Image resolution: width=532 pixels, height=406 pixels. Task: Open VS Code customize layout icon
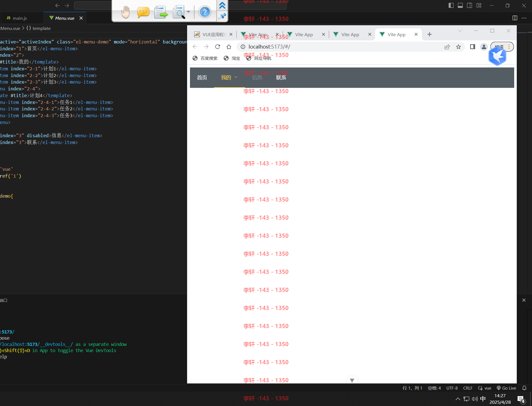479,5
